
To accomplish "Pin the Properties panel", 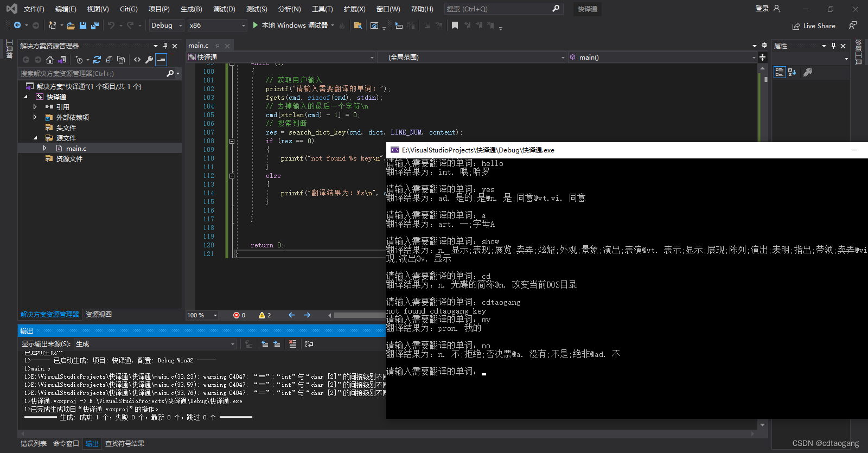I will tap(833, 46).
